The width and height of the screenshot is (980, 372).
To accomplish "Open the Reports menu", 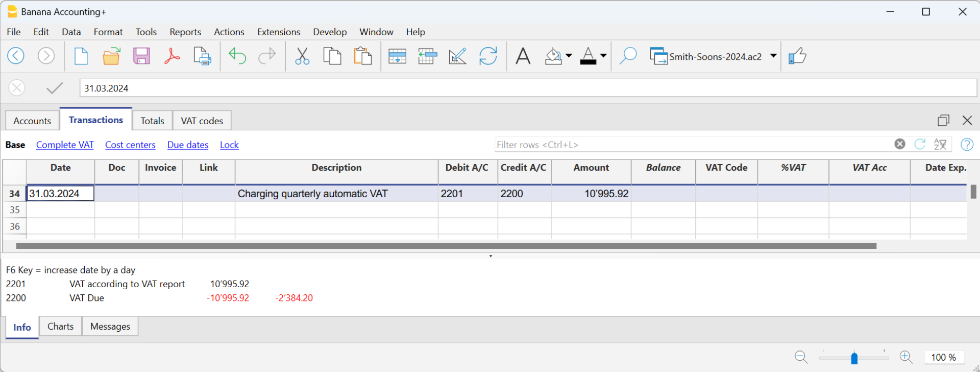I will tap(185, 32).
